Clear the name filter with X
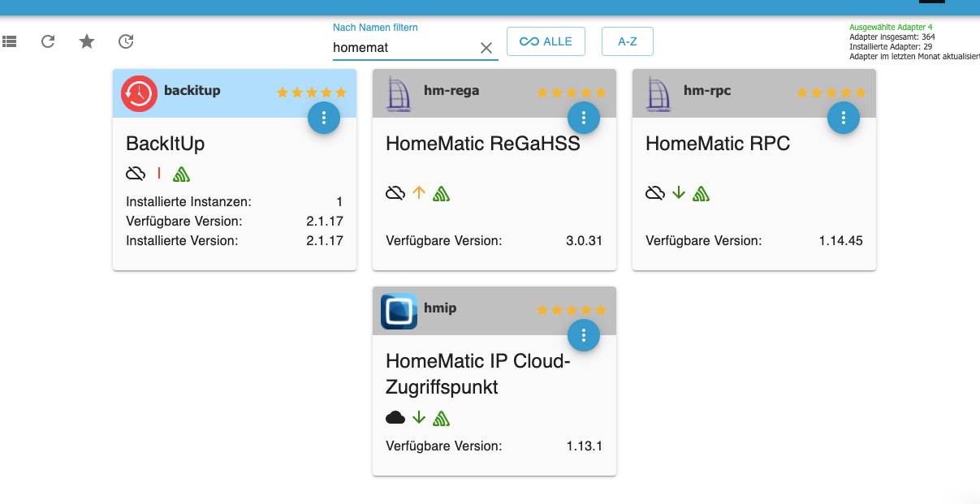This screenshot has height=504, width=980. pyautogui.click(x=486, y=48)
